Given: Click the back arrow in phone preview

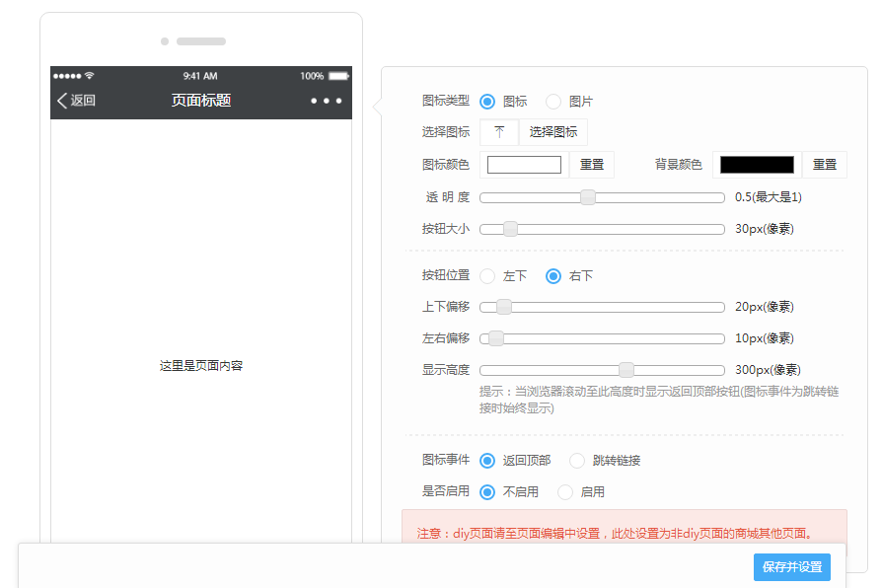Looking at the screenshot, I should pos(63,101).
